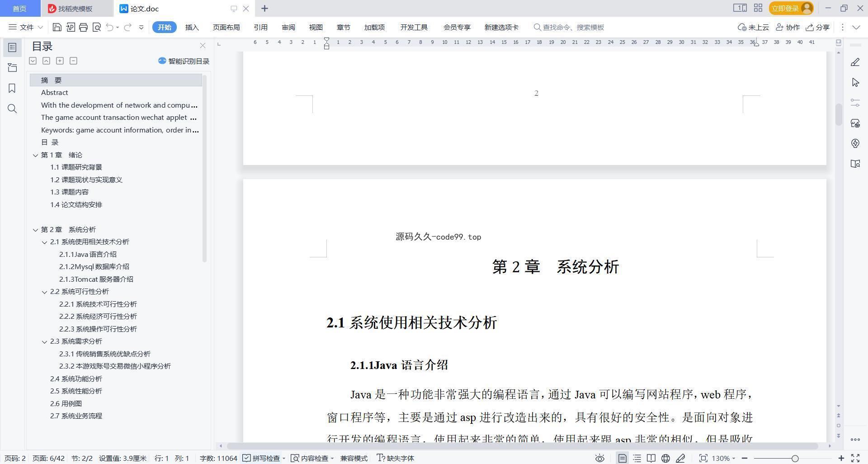The image size is (868, 464).
Task: Select 2.7 系统业务流程 in outline
Action: tap(76, 416)
